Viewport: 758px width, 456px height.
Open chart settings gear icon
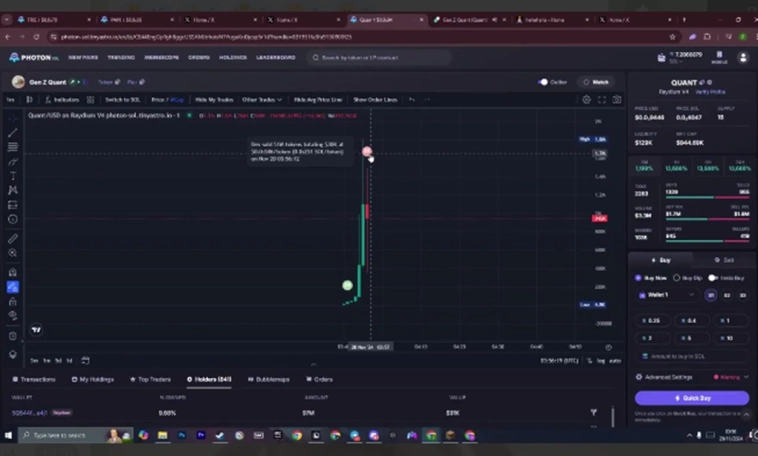587,100
